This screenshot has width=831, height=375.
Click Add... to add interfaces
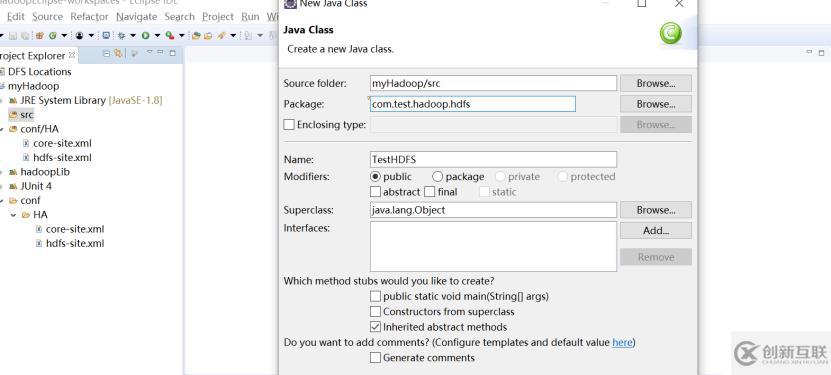pos(656,230)
